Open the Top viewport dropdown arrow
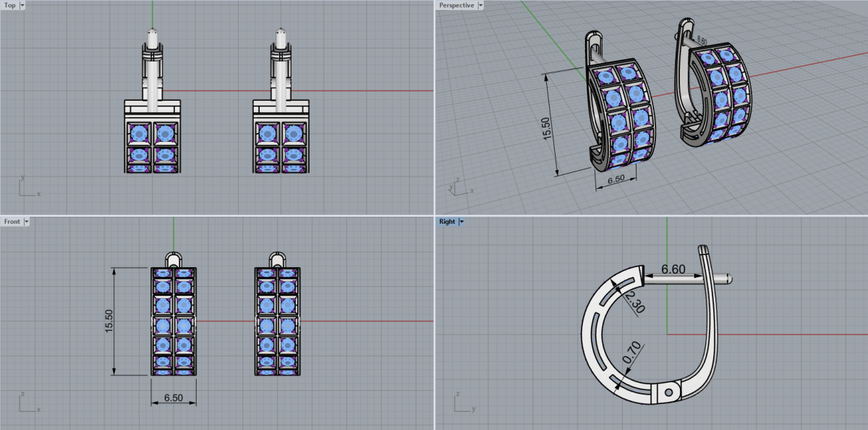The height and width of the screenshot is (430, 868). coord(22,5)
